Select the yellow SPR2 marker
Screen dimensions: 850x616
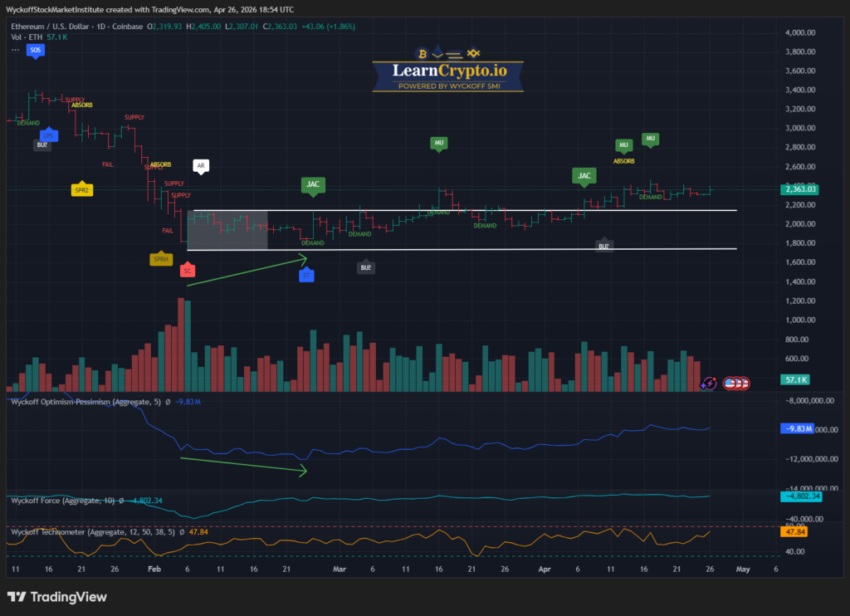coord(81,189)
